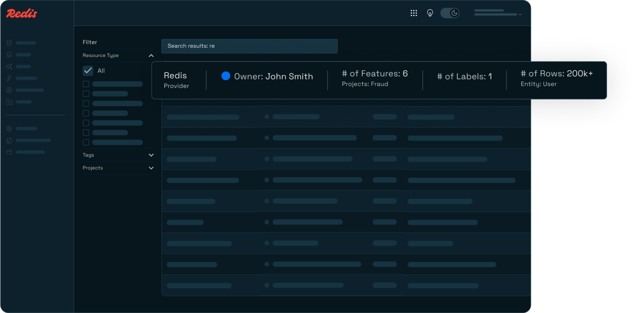Click the Redis logo
This screenshot has width=644, height=313.
coord(22,13)
